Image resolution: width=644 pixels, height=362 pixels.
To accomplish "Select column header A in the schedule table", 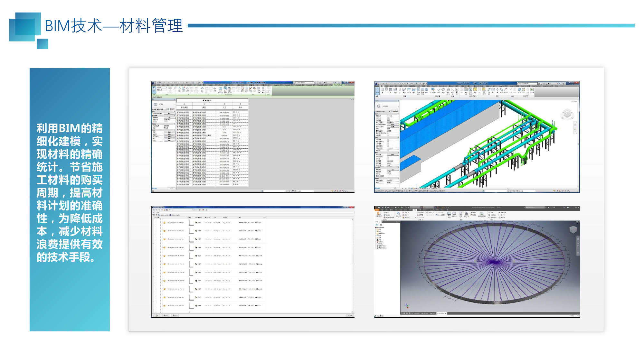I will pyautogui.click(x=184, y=104).
